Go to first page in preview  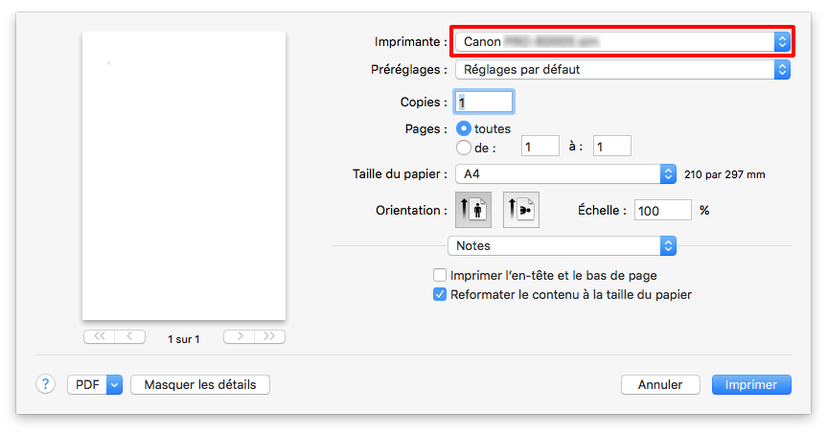[x=99, y=337]
